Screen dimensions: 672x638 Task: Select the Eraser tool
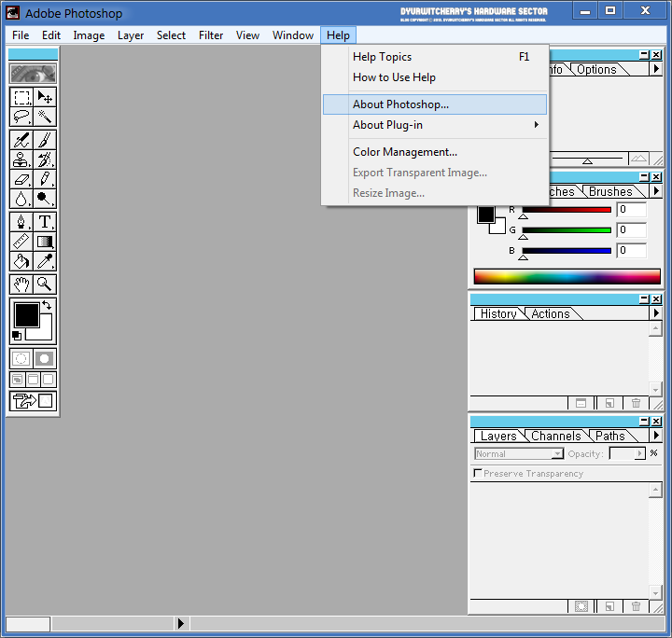click(x=21, y=179)
